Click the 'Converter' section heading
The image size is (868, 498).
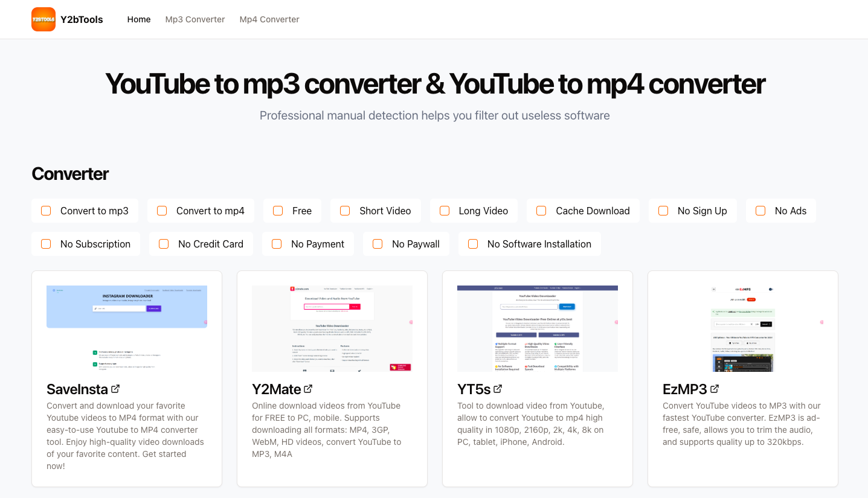tap(70, 174)
